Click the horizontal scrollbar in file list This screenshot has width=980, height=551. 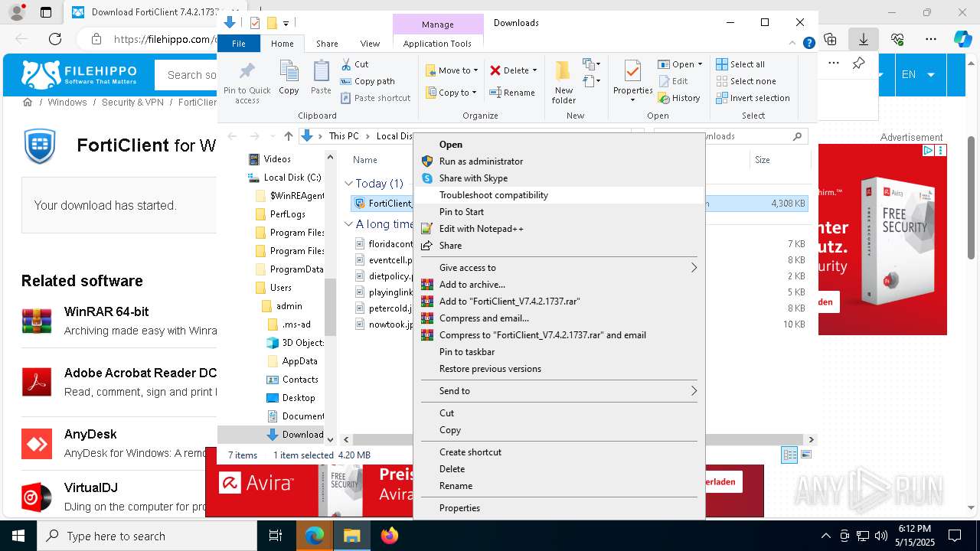click(x=578, y=440)
